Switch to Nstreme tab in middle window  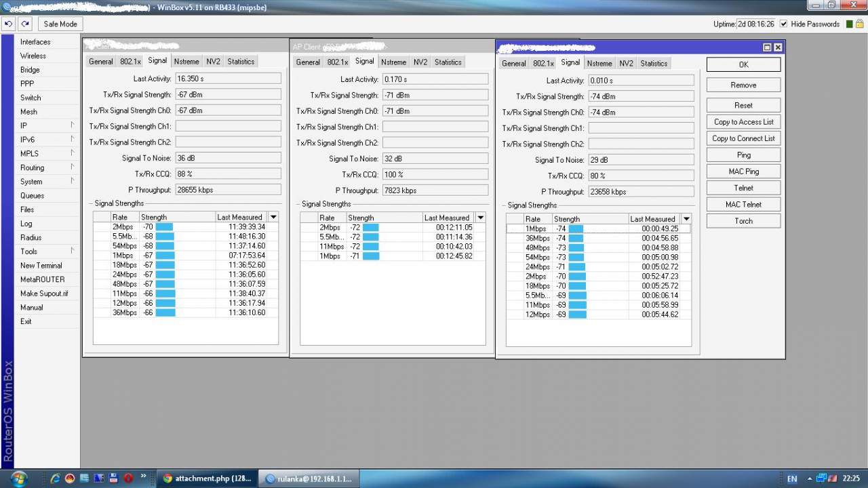[x=393, y=62]
